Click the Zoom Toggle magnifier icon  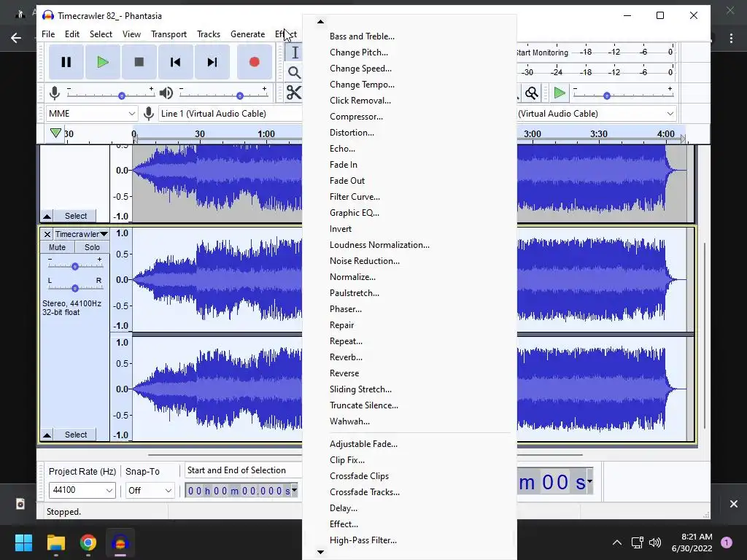532,93
